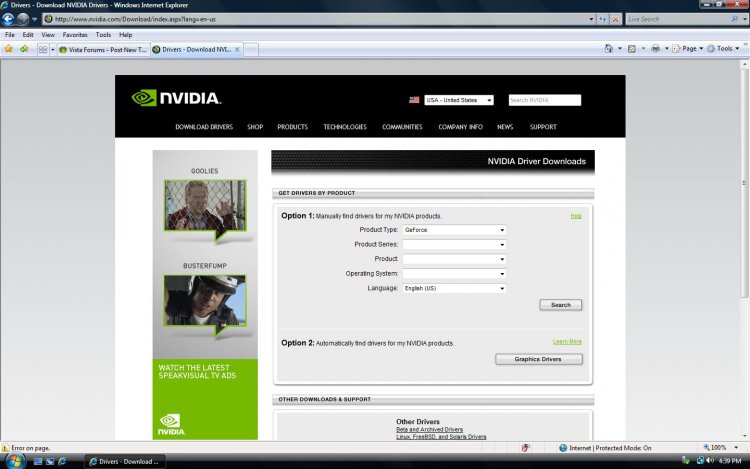This screenshot has height=469, width=750.
Task: Click the Home toolbar icon
Action: coord(608,48)
